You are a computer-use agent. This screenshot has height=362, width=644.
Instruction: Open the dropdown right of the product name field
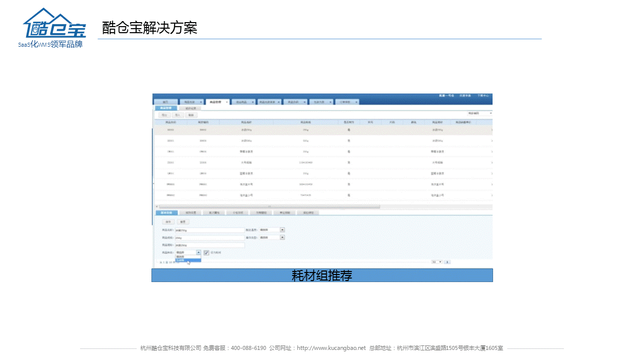coord(282,230)
